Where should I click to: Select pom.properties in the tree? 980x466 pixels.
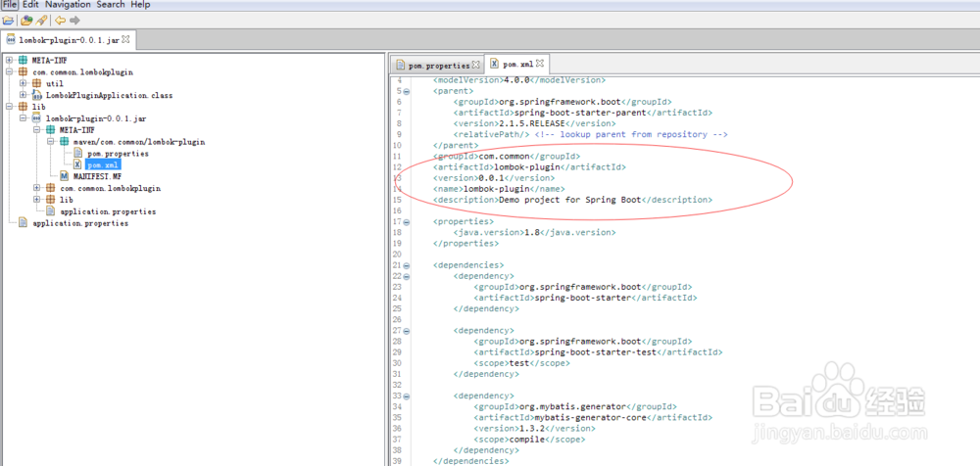pos(118,154)
